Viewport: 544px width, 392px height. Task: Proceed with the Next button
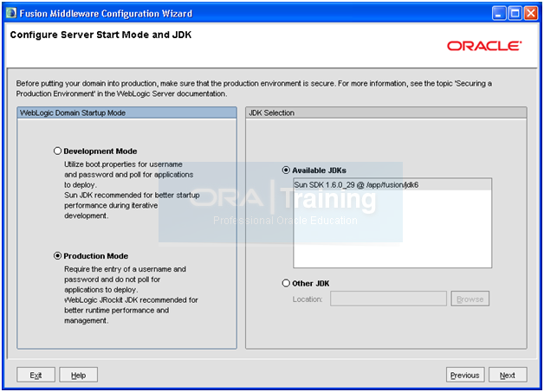[x=508, y=375]
